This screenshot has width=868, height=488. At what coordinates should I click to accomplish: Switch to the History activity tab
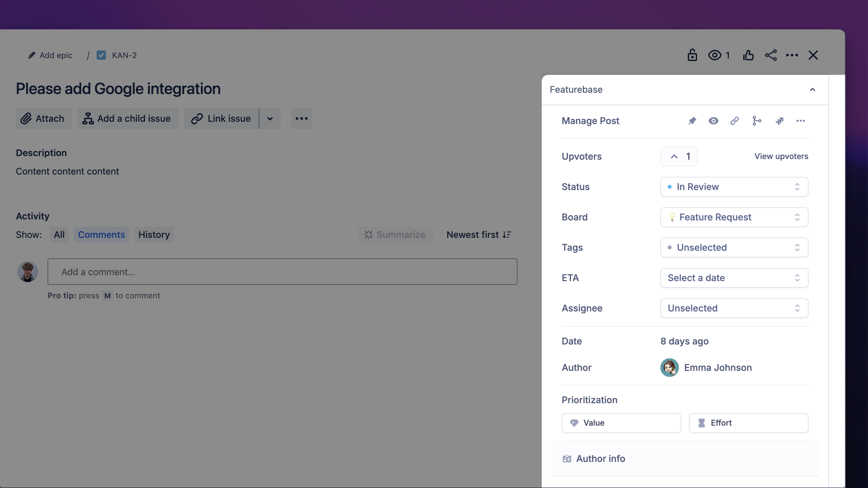coord(154,234)
